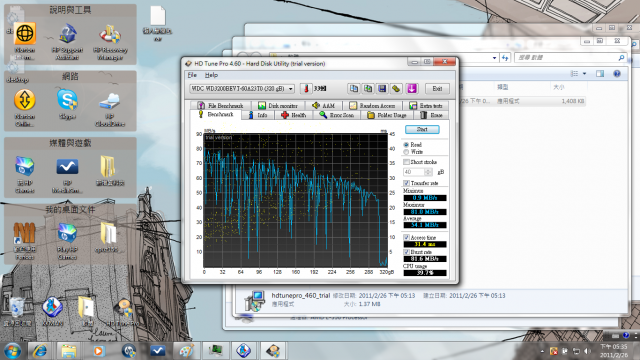The image size is (640, 360).
Task: Switch to the Health tab
Action: pyautogui.click(x=293, y=115)
